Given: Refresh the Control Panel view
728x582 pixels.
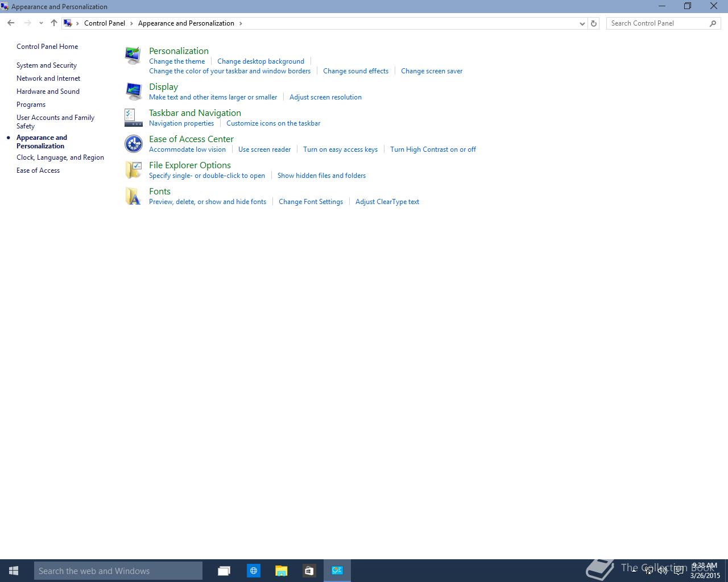Looking at the screenshot, I should [594, 23].
